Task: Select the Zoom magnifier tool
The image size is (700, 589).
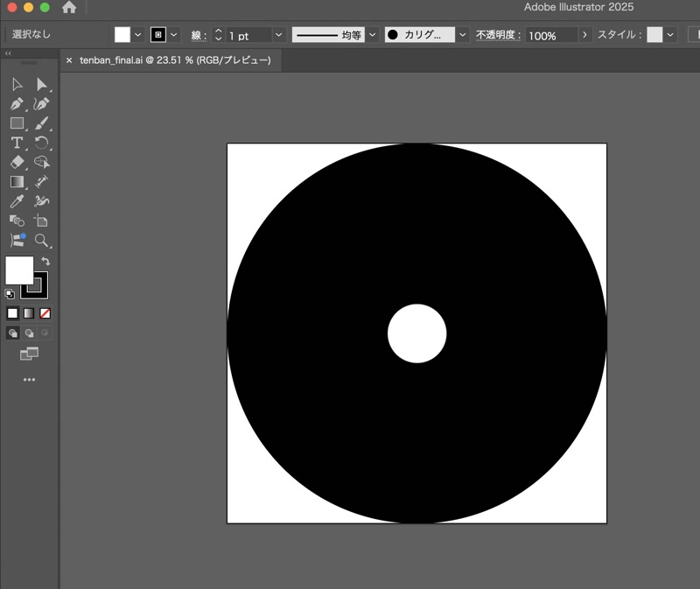Action: point(41,241)
